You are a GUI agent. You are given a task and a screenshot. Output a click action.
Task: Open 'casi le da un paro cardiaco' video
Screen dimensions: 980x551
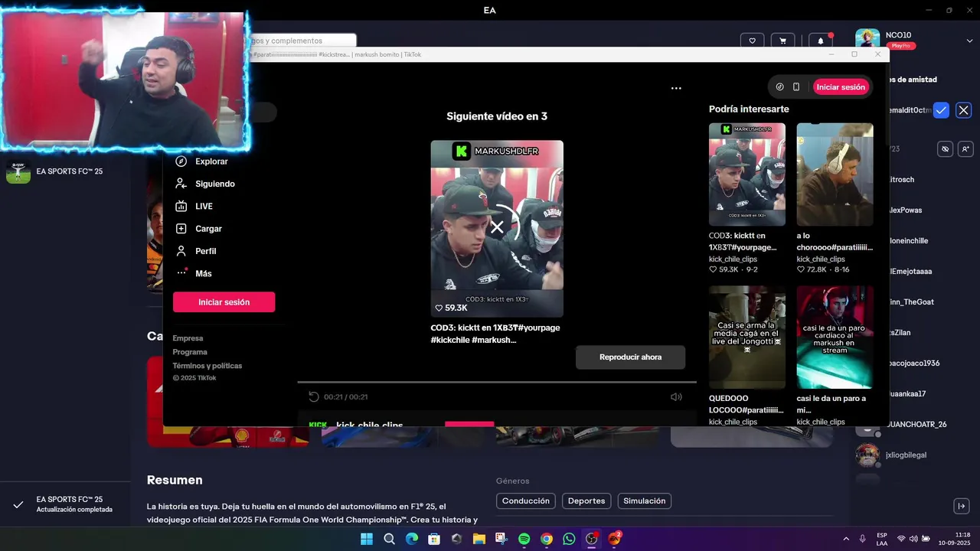coord(835,337)
